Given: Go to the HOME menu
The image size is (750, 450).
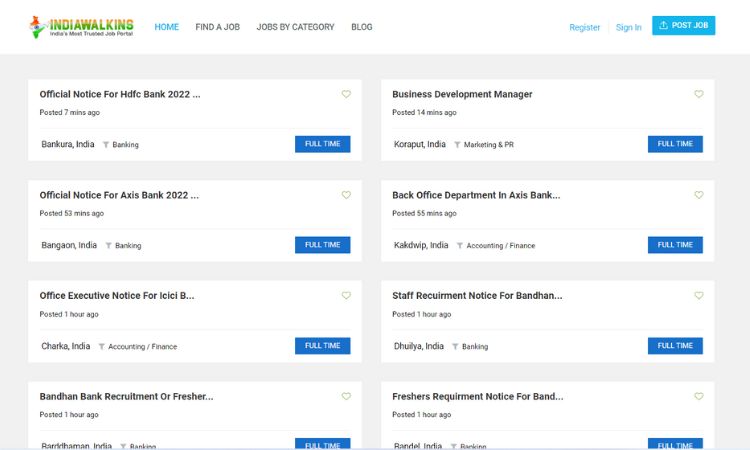Looking at the screenshot, I should [166, 27].
